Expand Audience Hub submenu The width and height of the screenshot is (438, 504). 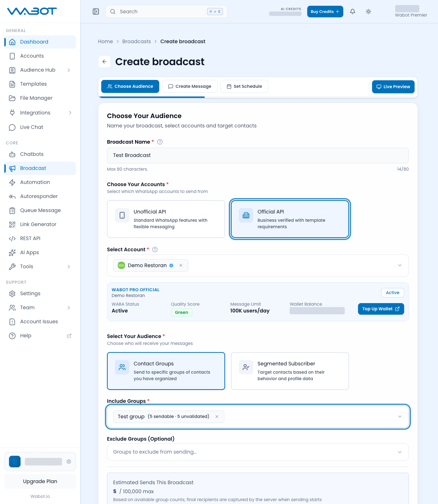click(x=69, y=70)
